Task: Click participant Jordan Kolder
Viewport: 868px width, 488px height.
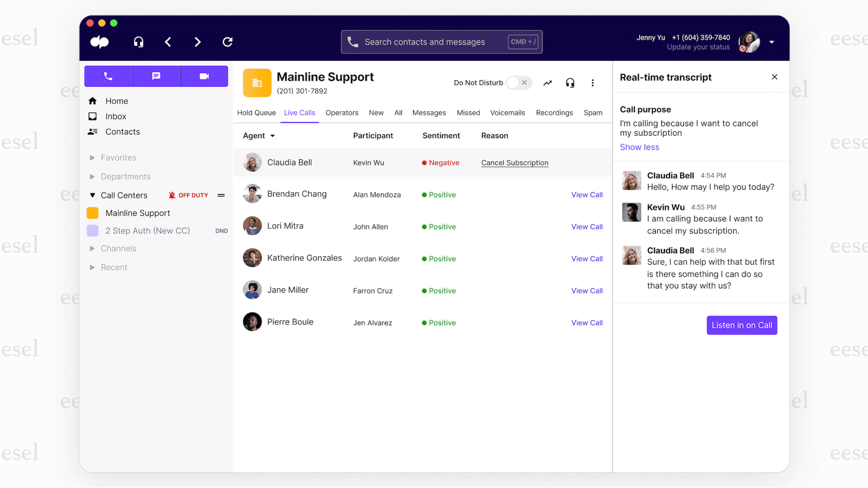Action: coord(377,259)
